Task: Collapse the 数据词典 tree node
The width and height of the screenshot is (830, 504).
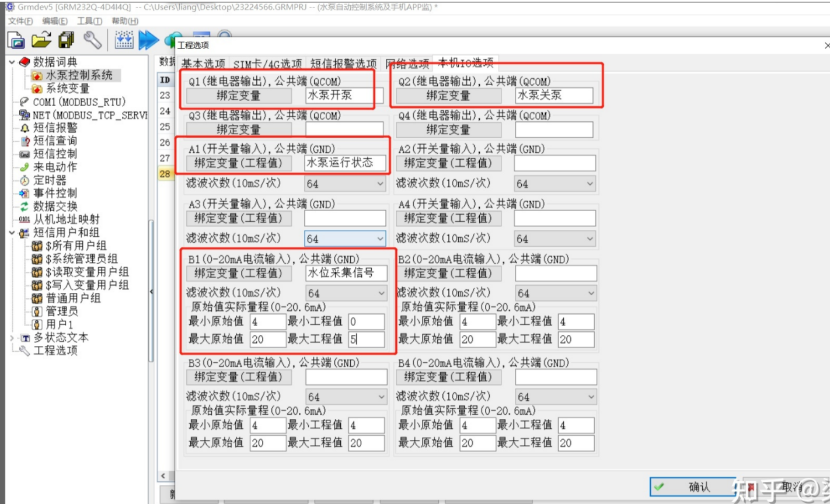Action: click(x=12, y=62)
